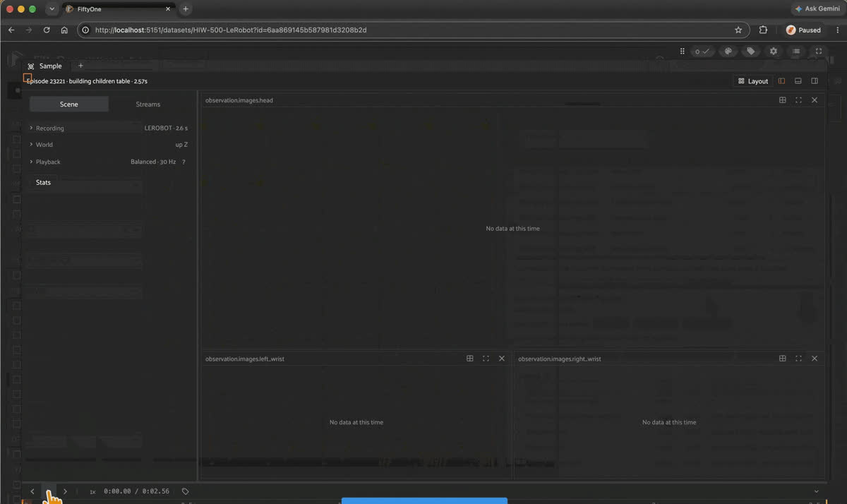847x504 pixels.
Task: Open Chrome extensions puzzle icon
Action: click(763, 30)
